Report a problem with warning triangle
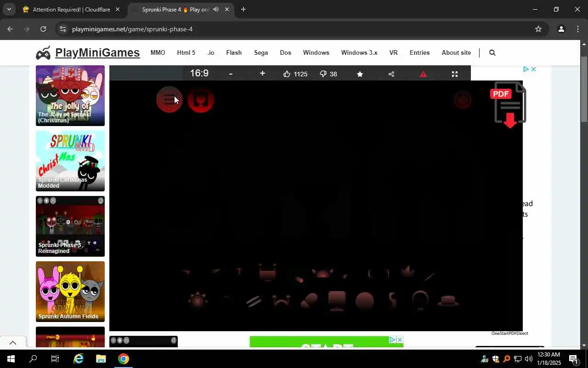Viewport: 588px width, 368px height. [423, 74]
